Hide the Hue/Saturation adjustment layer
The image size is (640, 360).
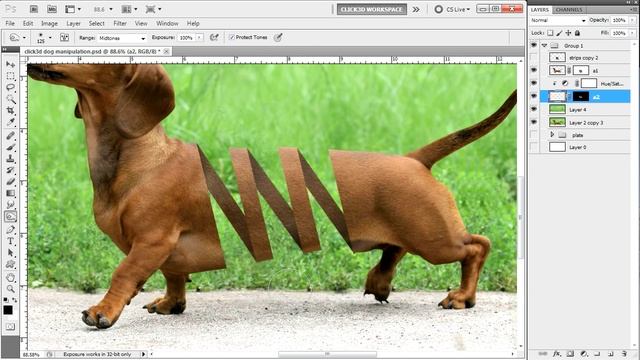534,83
